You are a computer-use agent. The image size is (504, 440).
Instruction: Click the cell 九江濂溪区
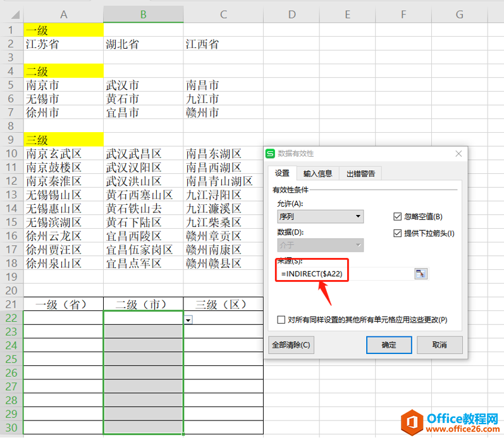(223, 208)
